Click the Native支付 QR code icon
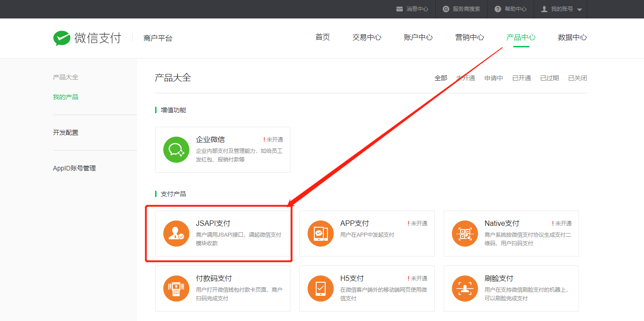Screen dimensions: 644x321 (x=465, y=234)
